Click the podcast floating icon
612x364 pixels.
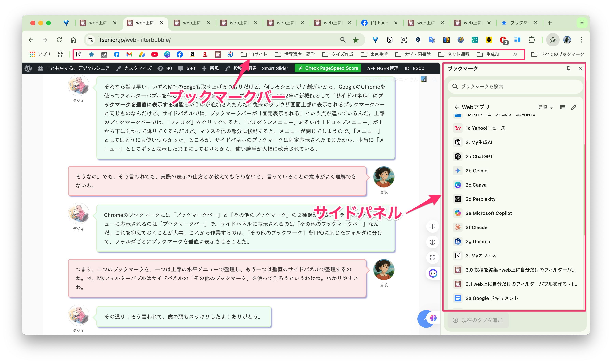(x=432, y=242)
